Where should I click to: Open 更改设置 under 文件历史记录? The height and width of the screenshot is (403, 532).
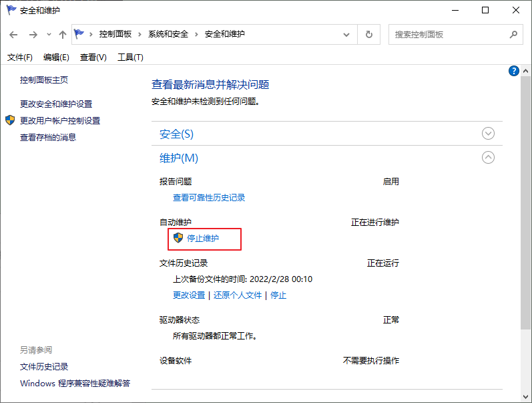tap(189, 295)
